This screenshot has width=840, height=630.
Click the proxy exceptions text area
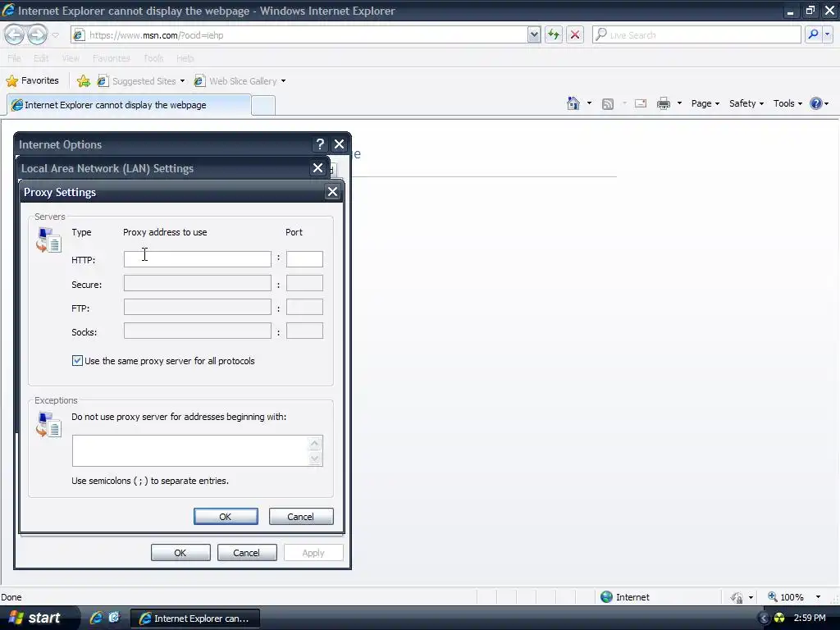[x=190, y=450]
